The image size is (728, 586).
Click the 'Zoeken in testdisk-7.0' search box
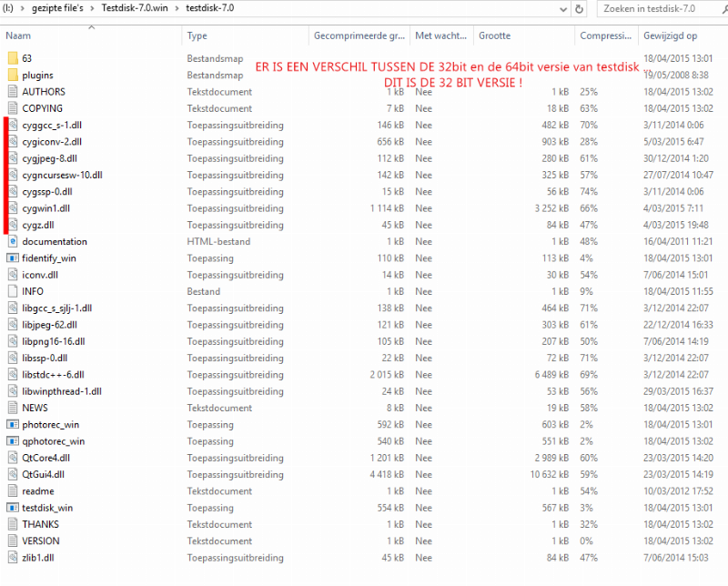point(662,9)
